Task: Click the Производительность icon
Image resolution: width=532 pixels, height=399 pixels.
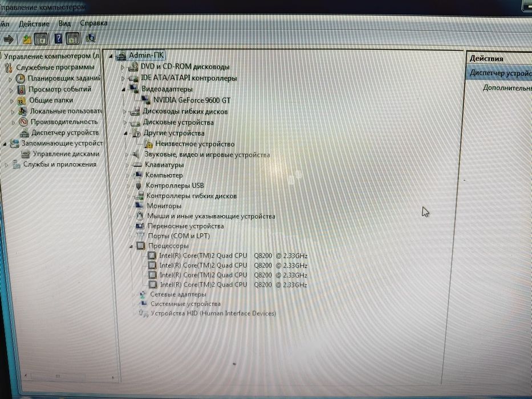Action: [23, 122]
